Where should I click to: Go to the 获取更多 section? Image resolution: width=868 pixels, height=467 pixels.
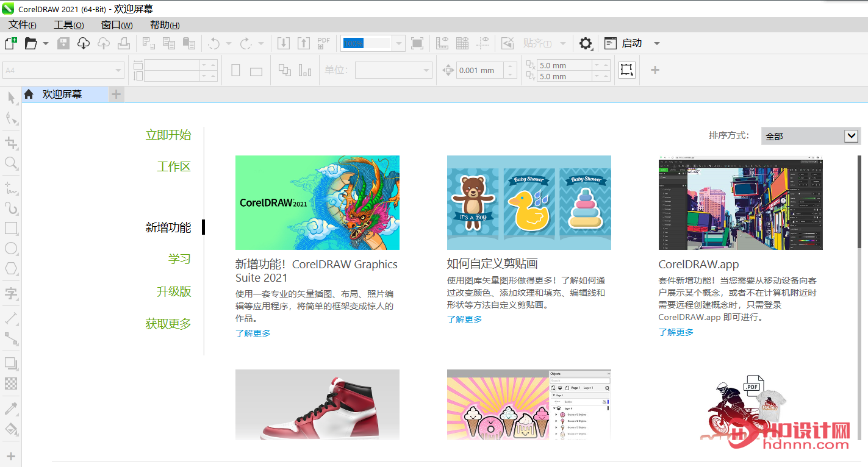[168, 324]
